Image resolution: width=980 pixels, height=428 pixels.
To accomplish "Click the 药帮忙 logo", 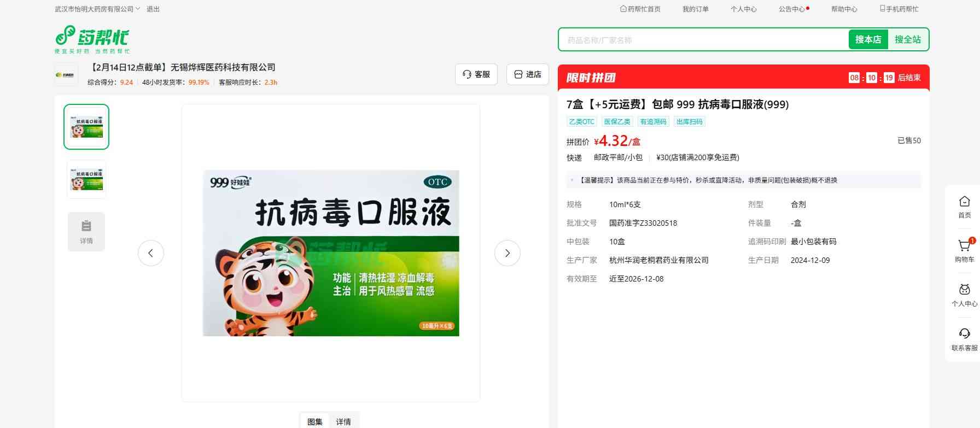I will coord(92,39).
